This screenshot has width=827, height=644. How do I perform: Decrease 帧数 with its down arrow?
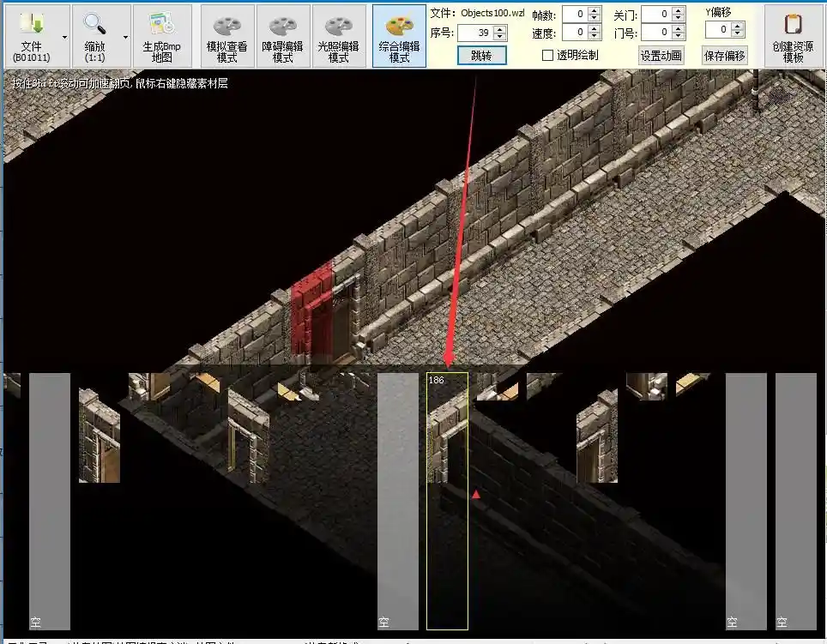point(595,18)
